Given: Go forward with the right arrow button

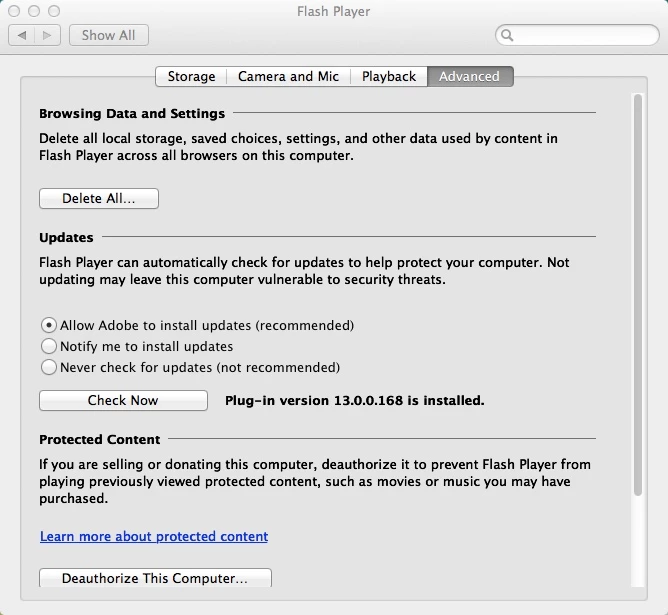Looking at the screenshot, I should point(47,35).
